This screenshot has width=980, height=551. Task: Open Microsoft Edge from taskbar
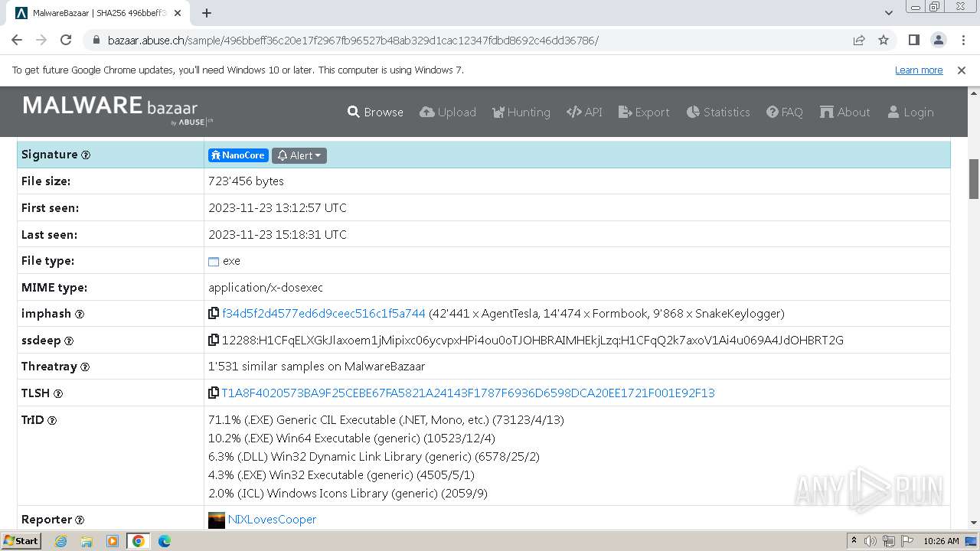pos(164,541)
